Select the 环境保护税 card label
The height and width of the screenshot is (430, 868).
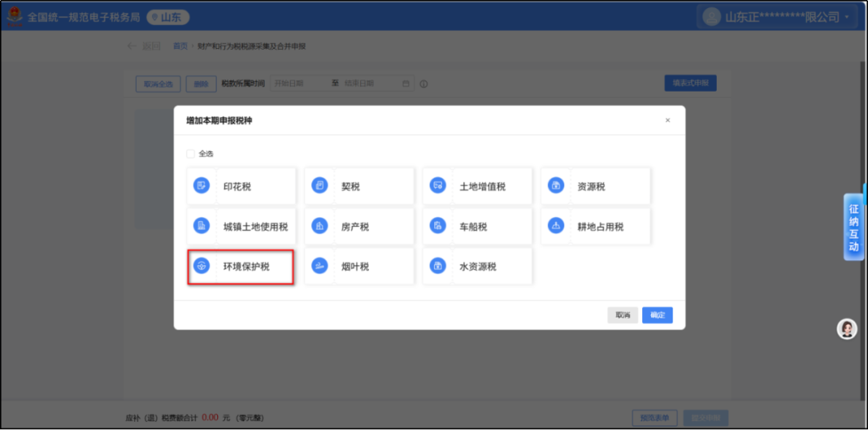click(247, 267)
